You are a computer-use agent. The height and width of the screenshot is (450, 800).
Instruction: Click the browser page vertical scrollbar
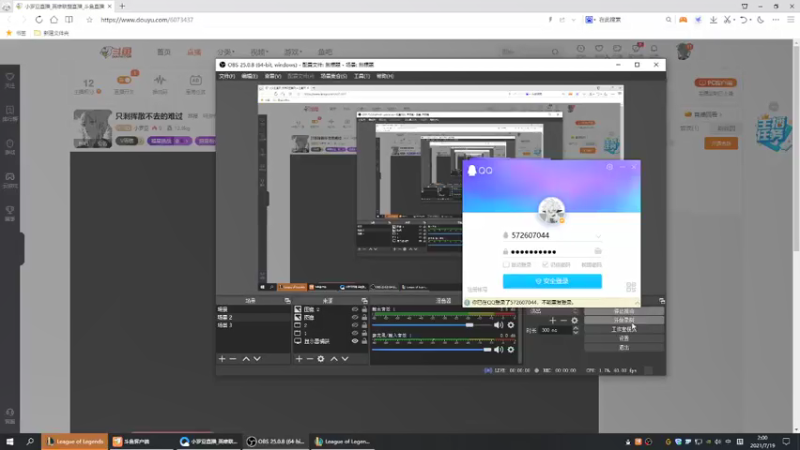click(x=796, y=148)
